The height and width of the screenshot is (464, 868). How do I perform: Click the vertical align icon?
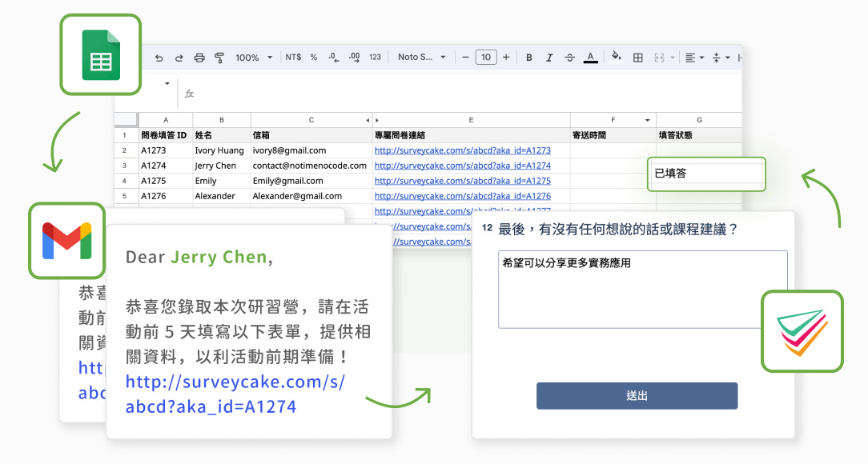tap(717, 58)
